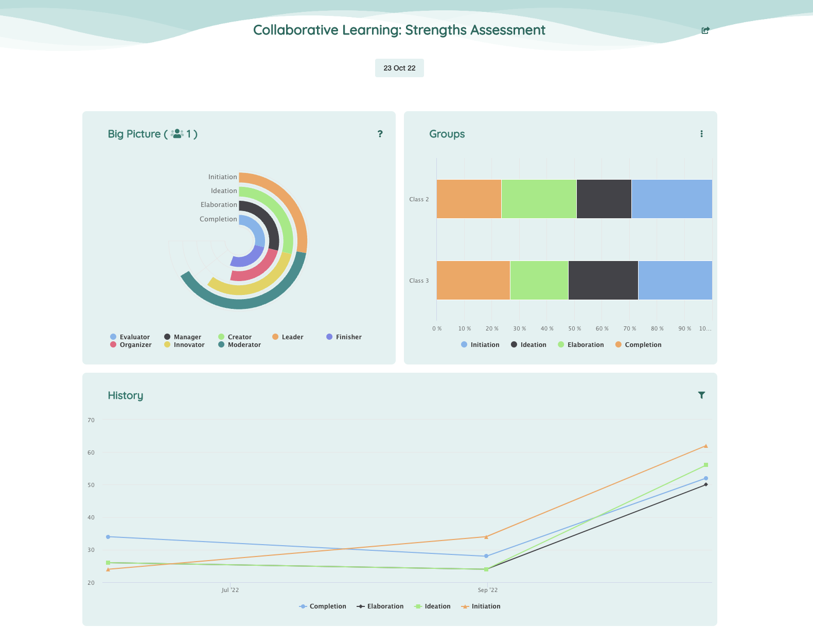Click Class 2 blue Initiation bar segment
The width and height of the screenshot is (813, 644).
pyautogui.click(x=671, y=199)
